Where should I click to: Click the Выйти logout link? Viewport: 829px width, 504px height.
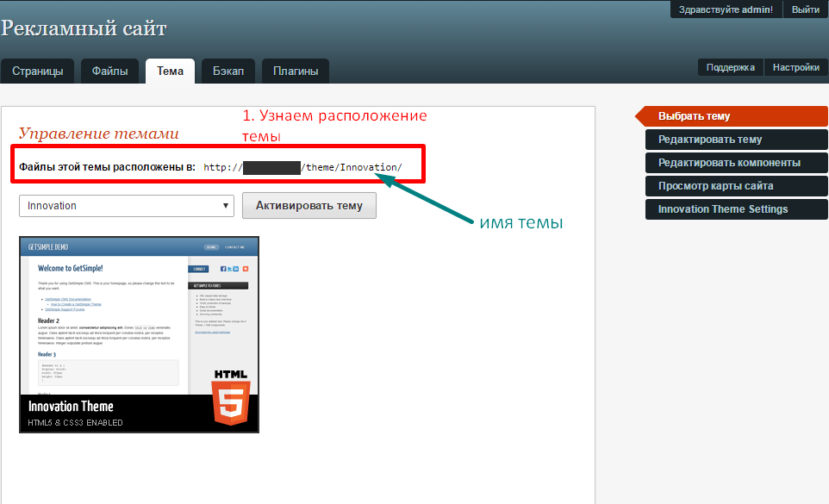[x=805, y=9]
